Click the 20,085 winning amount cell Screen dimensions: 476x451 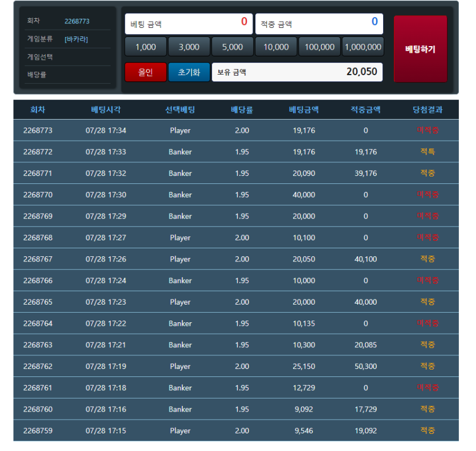[x=366, y=345]
